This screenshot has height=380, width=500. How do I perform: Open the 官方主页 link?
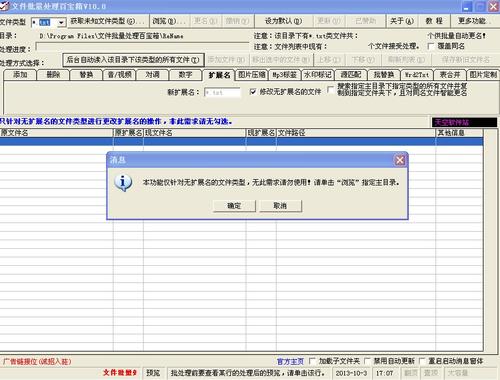290,361
